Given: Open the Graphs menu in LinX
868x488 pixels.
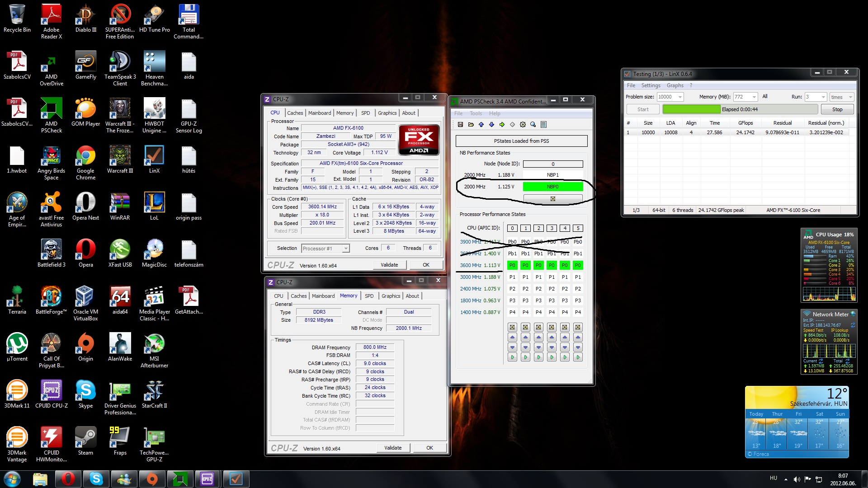Looking at the screenshot, I should (x=675, y=85).
